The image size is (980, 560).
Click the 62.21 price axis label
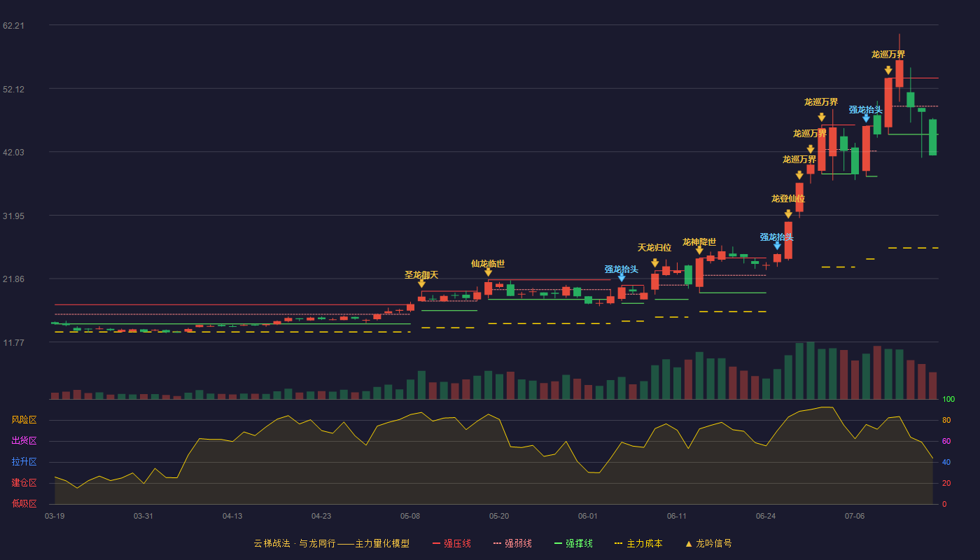14,26
